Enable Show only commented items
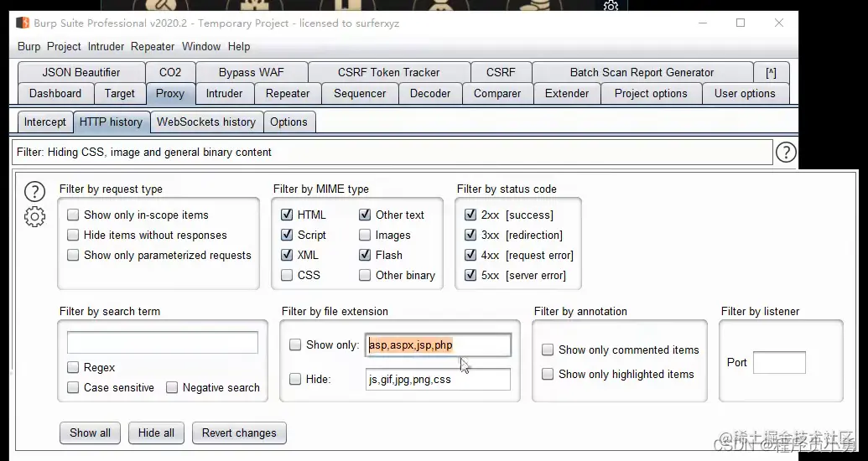Screen dimensions: 868x461 548,350
